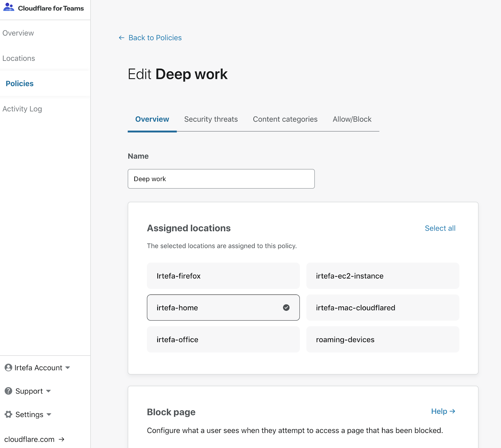Toggle the roaming-devices location
501x448 pixels.
coord(382,340)
